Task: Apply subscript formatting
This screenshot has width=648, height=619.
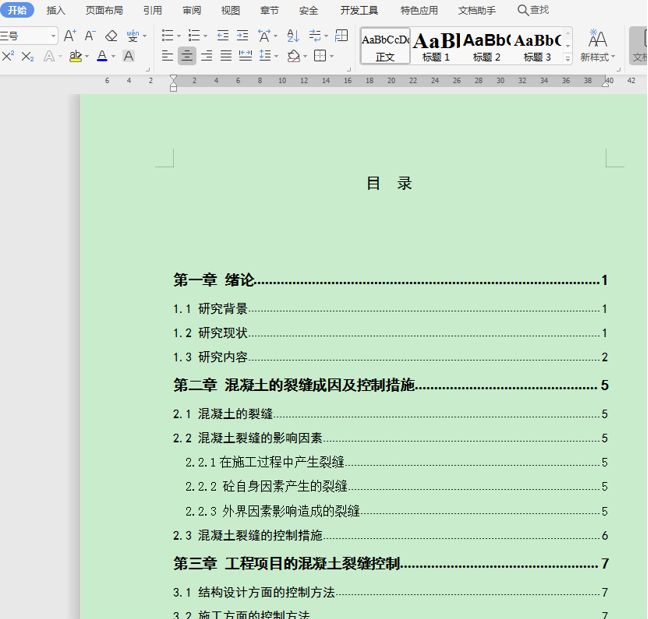Action: (28, 56)
